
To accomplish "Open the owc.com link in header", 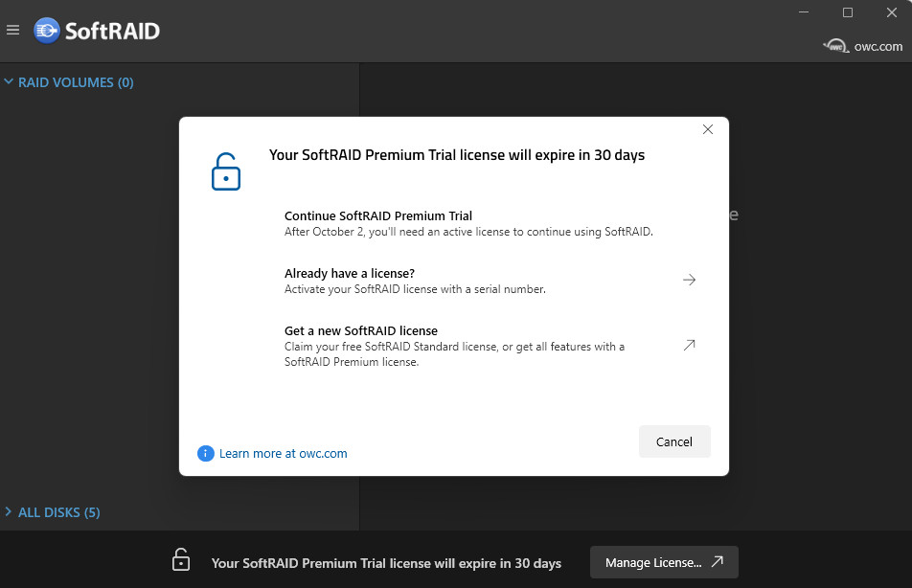I will (x=878, y=47).
